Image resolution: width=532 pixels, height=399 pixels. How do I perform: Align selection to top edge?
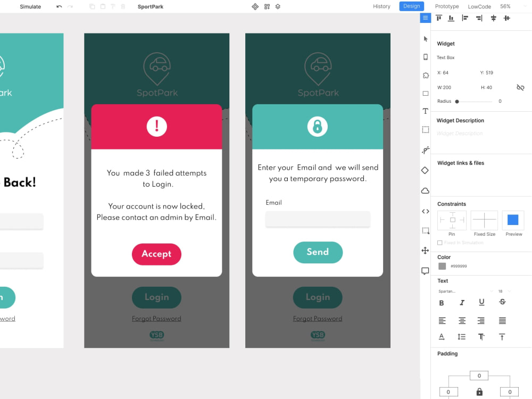(439, 18)
